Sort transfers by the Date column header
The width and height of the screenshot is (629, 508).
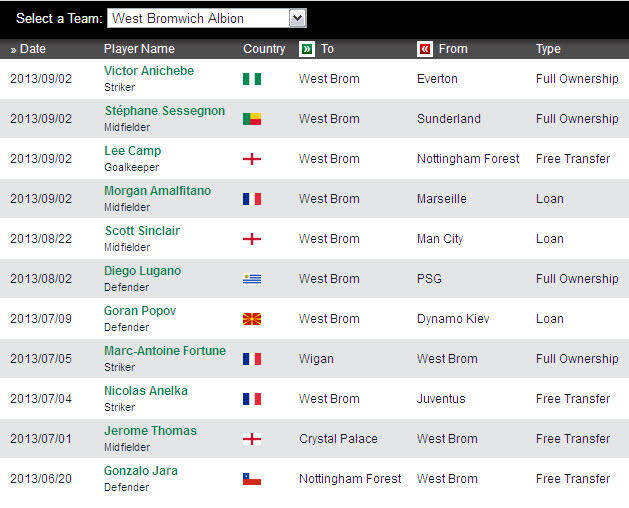pos(28,49)
